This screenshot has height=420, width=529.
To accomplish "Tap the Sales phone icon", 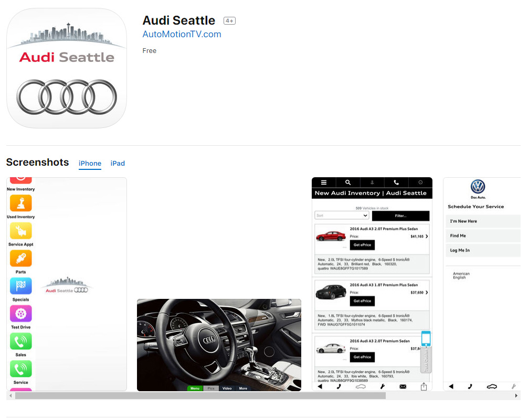I will 21,341.
